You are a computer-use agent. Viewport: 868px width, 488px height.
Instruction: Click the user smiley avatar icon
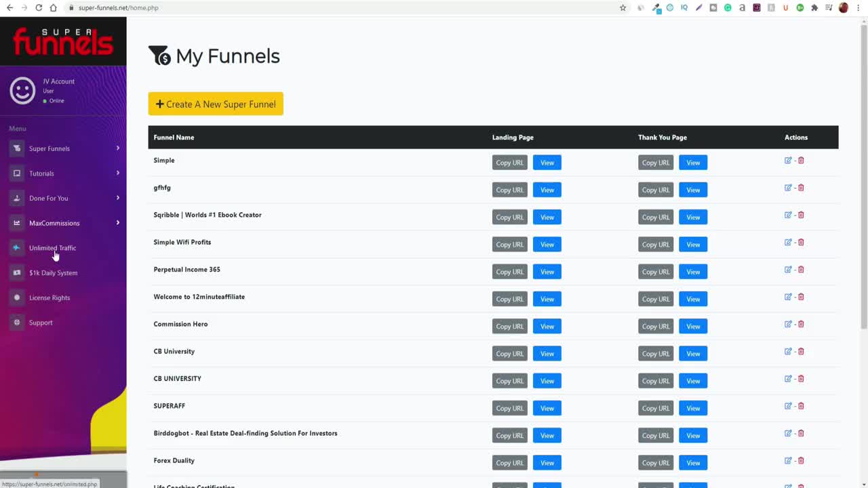click(x=22, y=91)
